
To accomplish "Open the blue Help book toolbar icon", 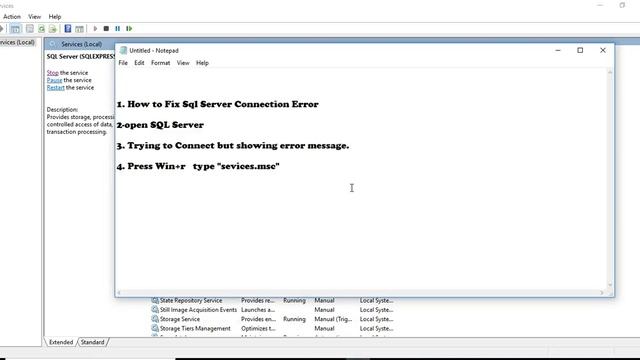I will [x=68, y=29].
